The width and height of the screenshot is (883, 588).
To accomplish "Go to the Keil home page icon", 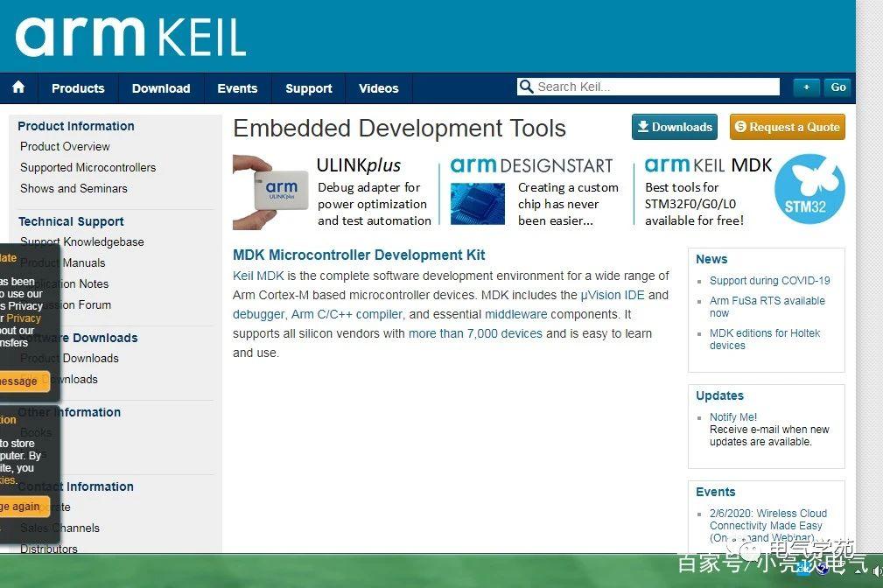I will click(18, 87).
